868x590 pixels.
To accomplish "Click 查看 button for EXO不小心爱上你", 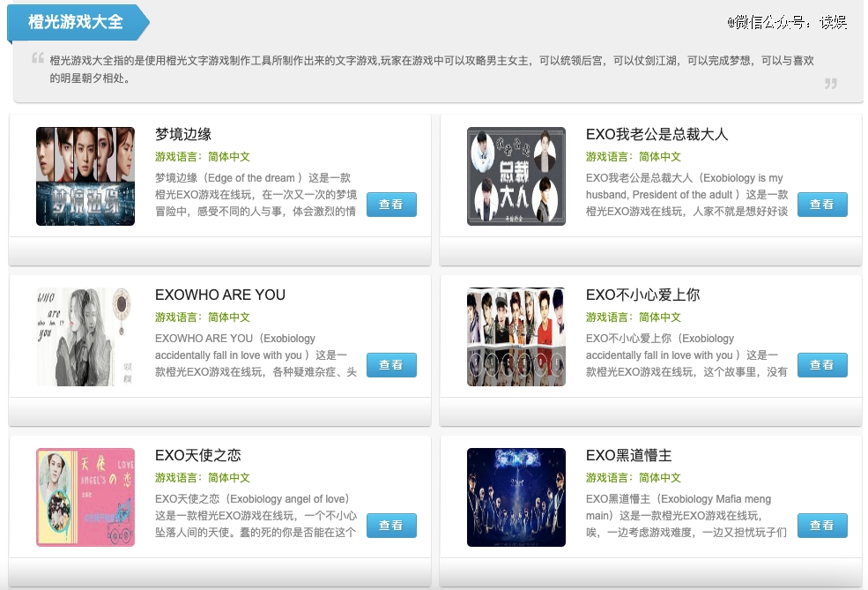I will pyautogui.click(x=822, y=365).
